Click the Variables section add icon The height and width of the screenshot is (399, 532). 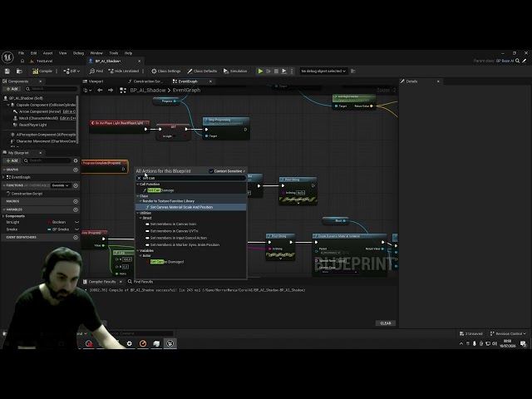pyautogui.click(x=76, y=209)
